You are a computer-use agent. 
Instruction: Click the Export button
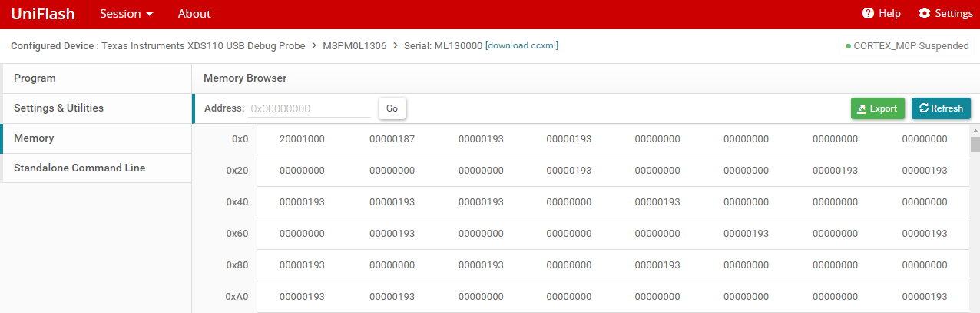(878, 108)
